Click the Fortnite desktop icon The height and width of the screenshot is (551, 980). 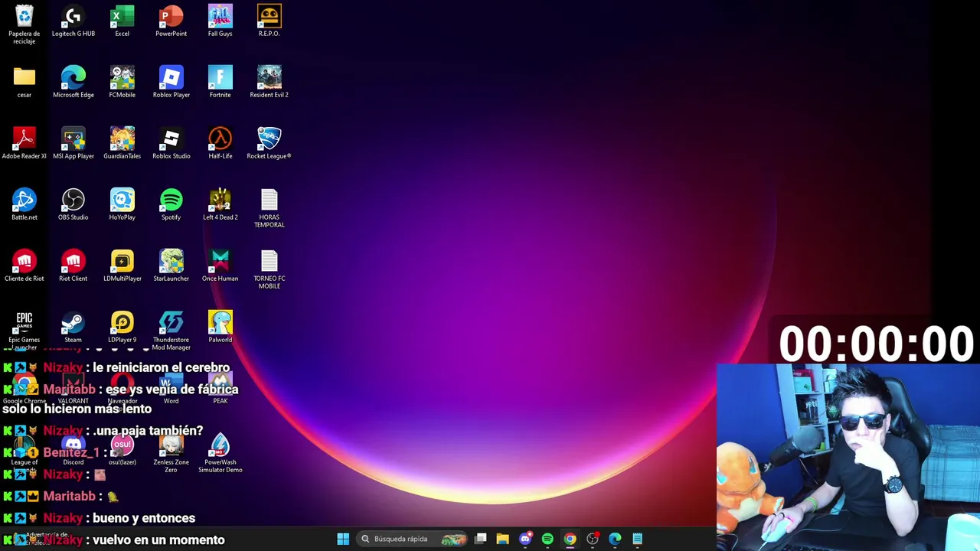(x=220, y=83)
